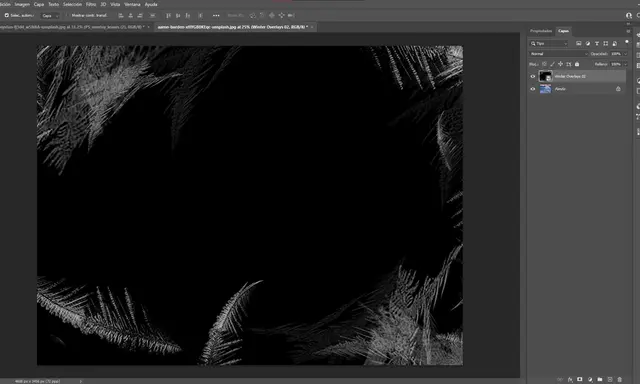Align horizontal centers icon in options bar

coord(131,16)
